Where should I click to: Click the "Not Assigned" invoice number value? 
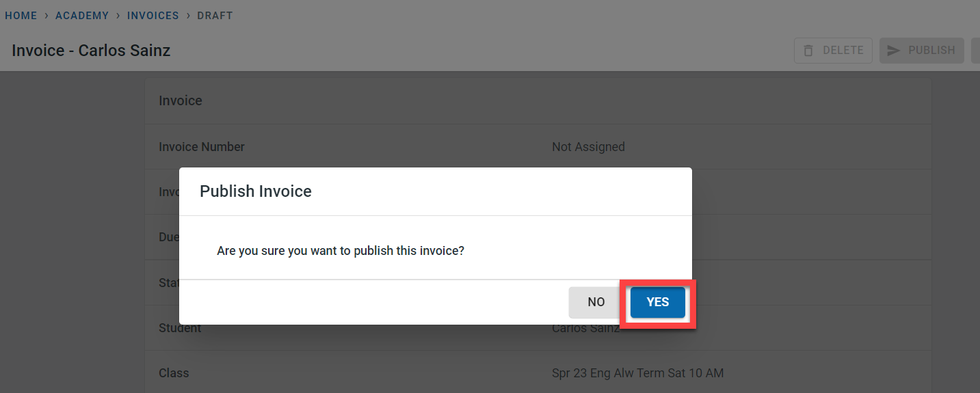point(588,147)
